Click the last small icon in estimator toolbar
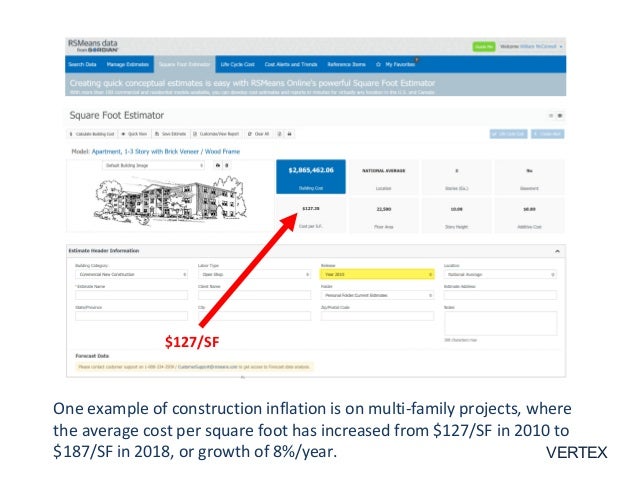The image size is (638, 479). coord(290,134)
